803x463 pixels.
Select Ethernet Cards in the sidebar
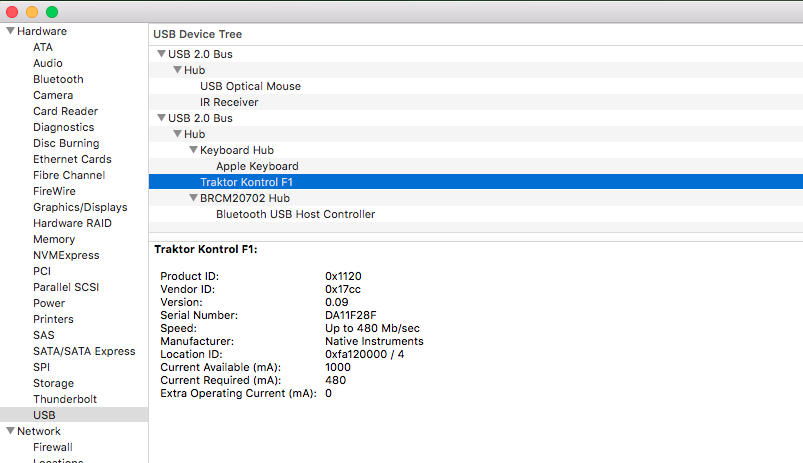[x=72, y=159]
